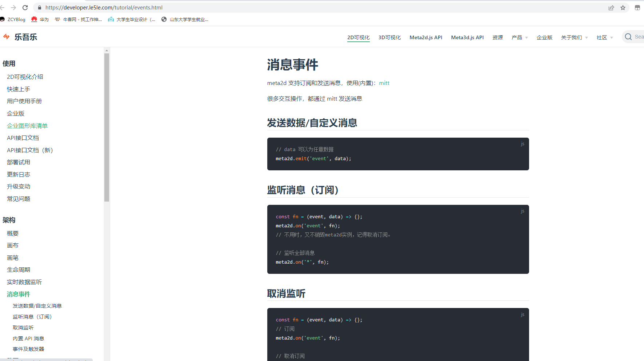Click the 乐吾乐 logo icon
Screen dimensions: 644x361
pos(6,37)
